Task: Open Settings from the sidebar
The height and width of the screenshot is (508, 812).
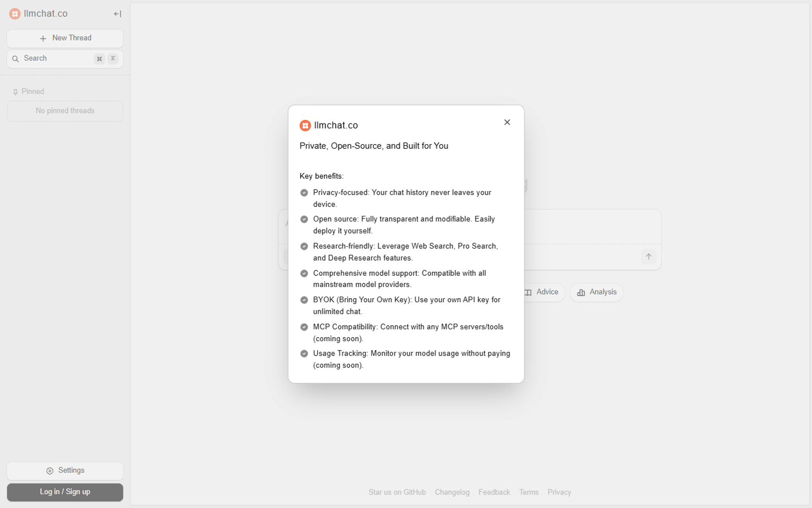Action: click(x=65, y=471)
